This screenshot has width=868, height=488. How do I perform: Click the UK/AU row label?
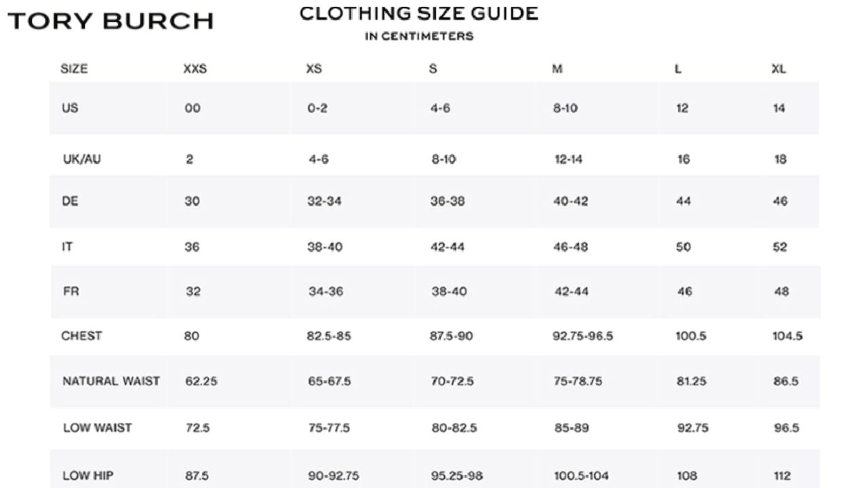point(82,159)
